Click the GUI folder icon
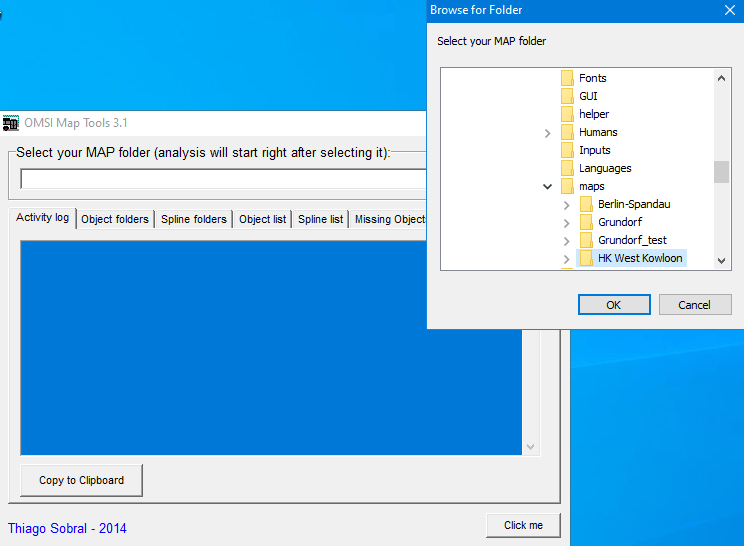Screen dimensions: 744x546 coord(567,96)
